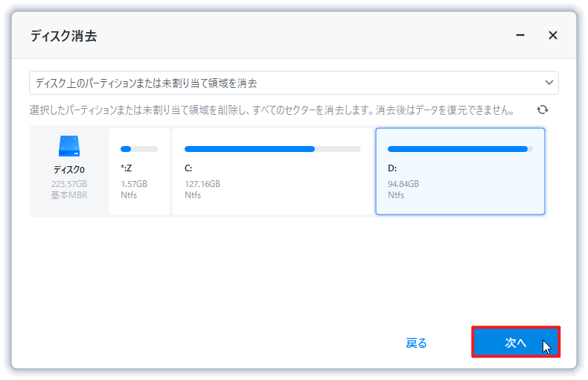Click the 基本MBR disk type text
The height and width of the screenshot is (380, 588).
pyautogui.click(x=68, y=194)
